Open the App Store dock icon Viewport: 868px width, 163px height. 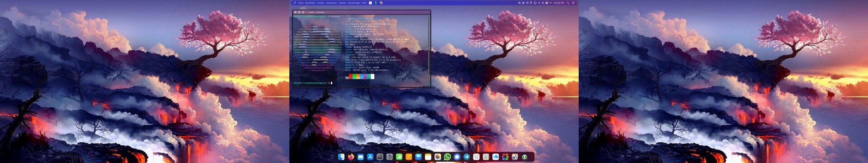370,157
